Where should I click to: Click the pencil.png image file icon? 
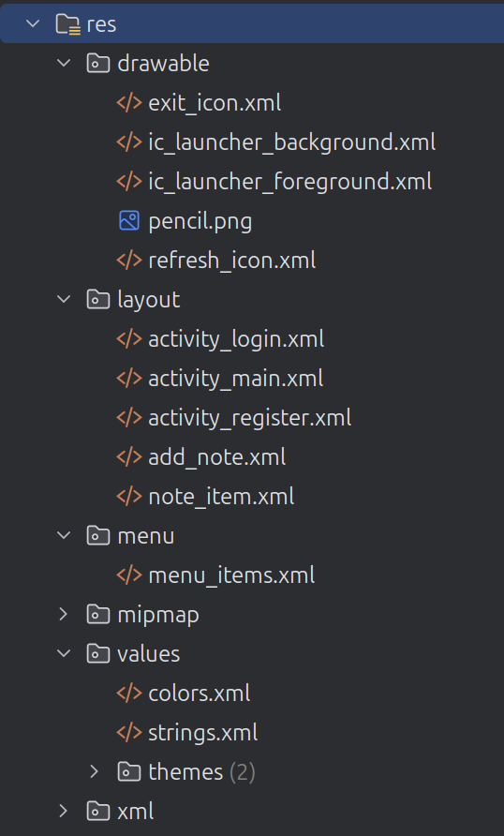[x=129, y=221]
